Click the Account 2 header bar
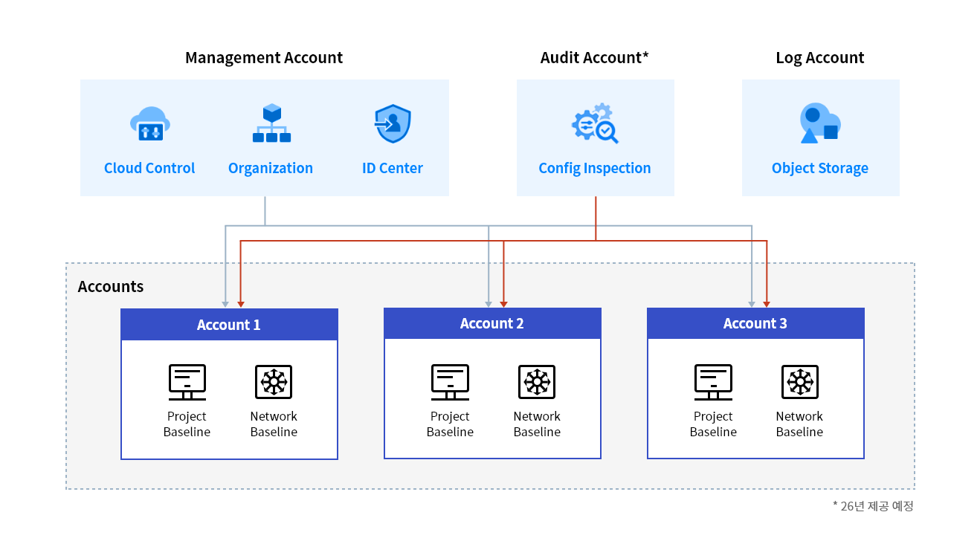The height and width of the screenshot is (541, 980). [492, 323]
